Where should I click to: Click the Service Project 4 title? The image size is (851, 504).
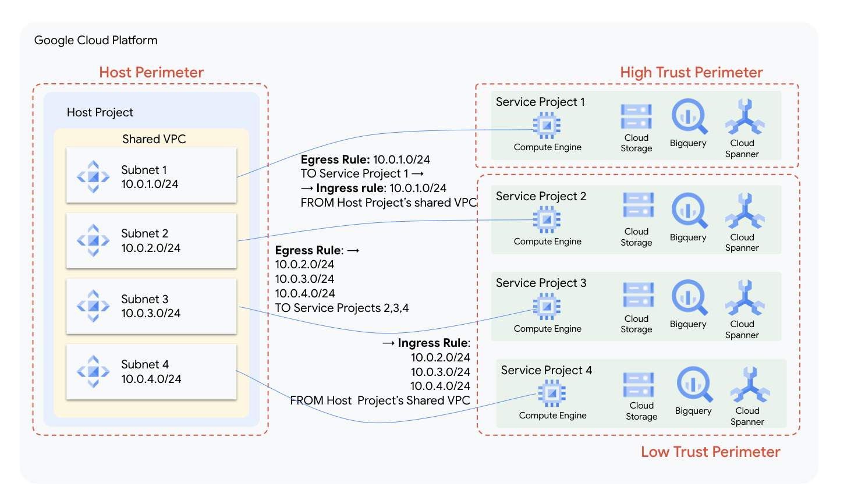click(547, 370)
